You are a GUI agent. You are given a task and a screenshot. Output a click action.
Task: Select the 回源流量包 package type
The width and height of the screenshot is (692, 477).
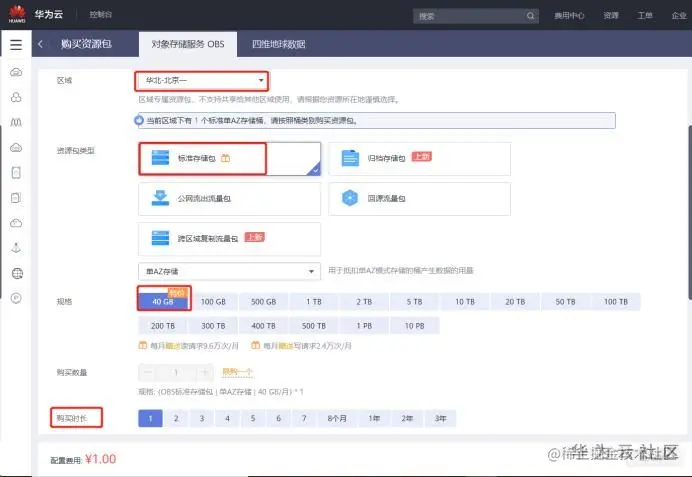419,199
